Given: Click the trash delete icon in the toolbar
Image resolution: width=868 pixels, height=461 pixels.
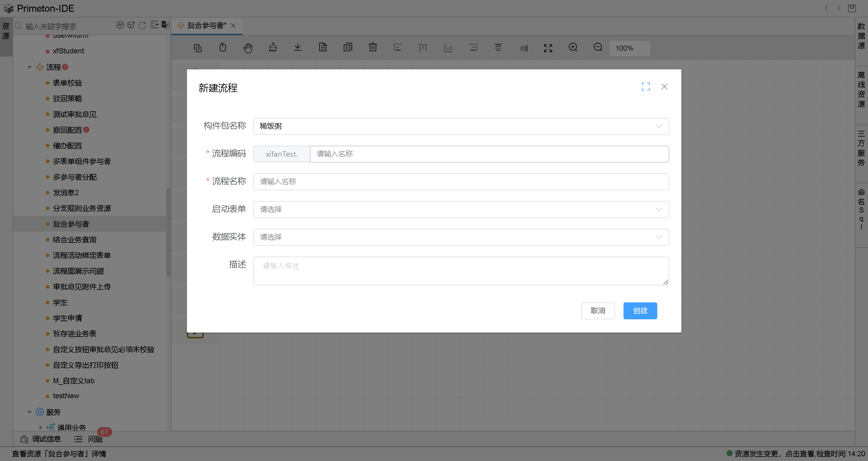Looking at the screenshot, I should tap(373, 48).
